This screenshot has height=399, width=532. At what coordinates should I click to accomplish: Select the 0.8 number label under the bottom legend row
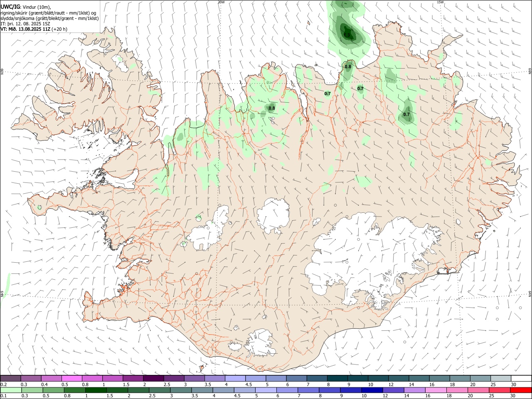pyautogui.click(x=67, y=396)
